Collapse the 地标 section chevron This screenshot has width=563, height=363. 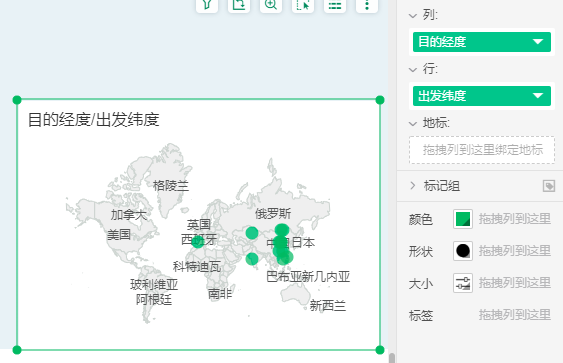coord(413,124)
